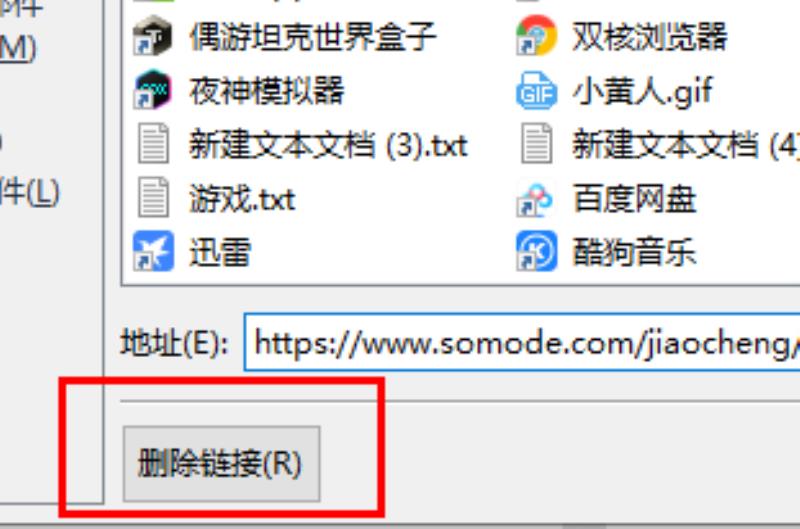
Task: Select the 双核浏览器 browser icon
Action: [x=536, y=36]
